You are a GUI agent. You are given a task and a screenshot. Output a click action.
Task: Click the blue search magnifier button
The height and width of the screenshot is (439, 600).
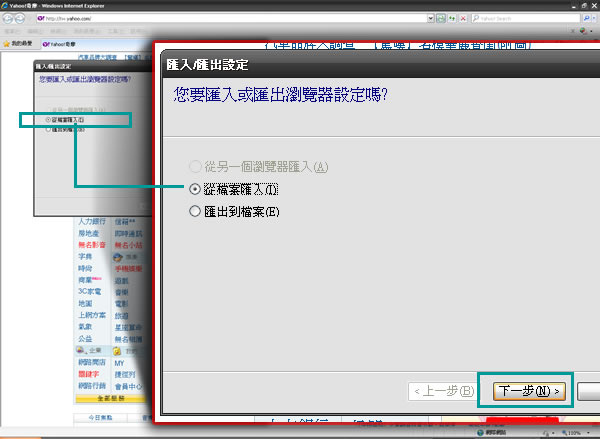pyautogui.click(x=586, y=18)
